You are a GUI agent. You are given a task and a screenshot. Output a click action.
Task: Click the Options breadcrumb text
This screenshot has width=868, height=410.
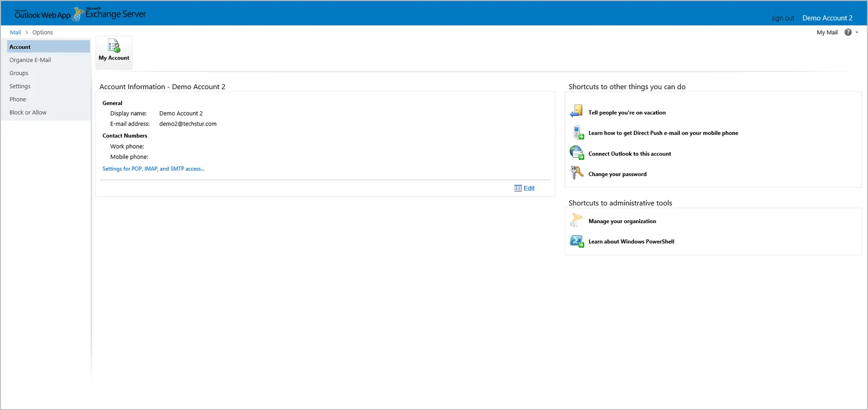pos(42,33)
